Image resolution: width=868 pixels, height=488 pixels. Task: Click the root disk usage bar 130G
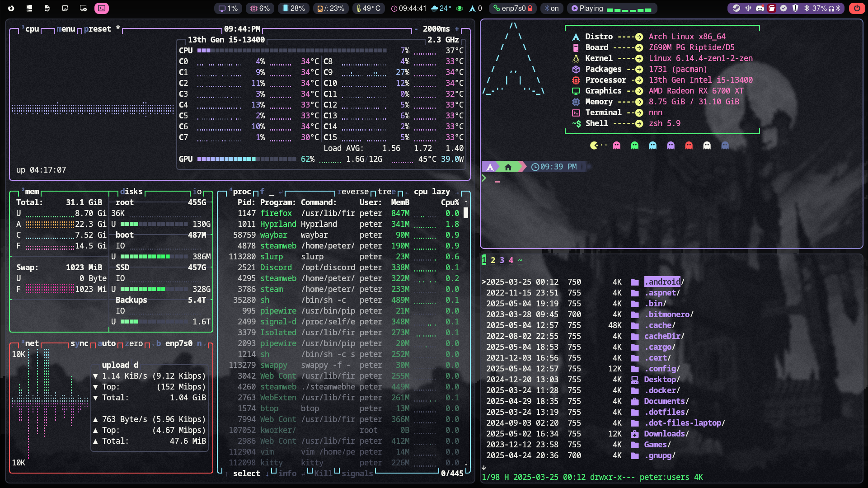(x=154, y=224)
